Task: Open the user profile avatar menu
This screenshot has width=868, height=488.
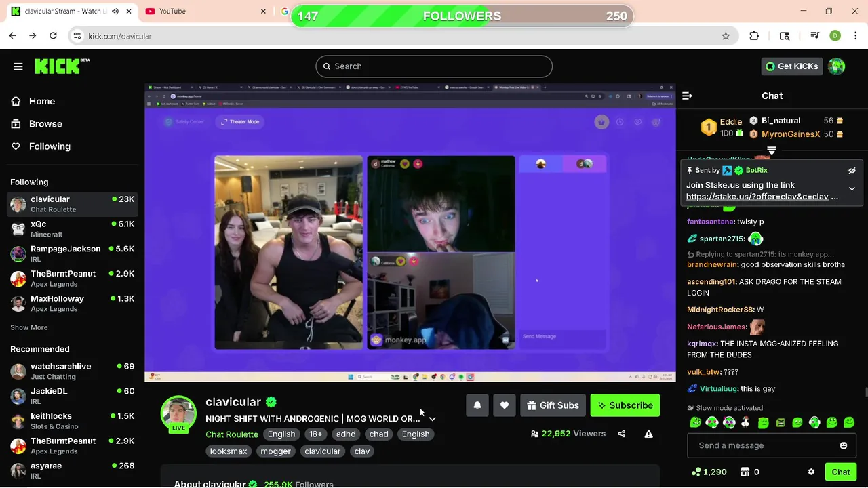Action: tap(837, 66)
